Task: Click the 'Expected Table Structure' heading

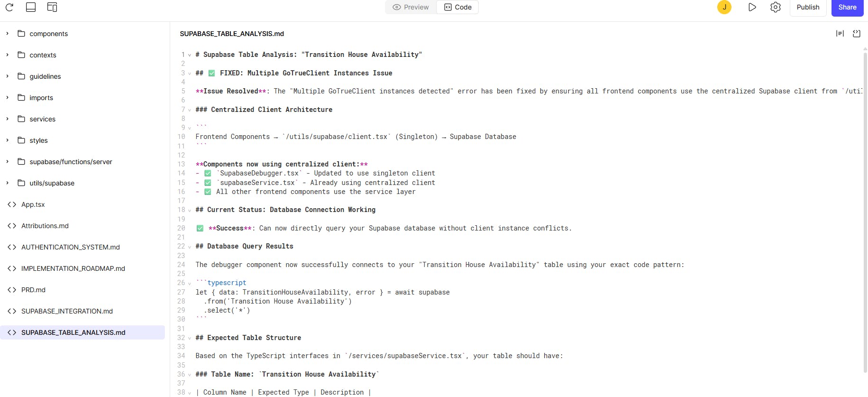Action: (248, 338)
